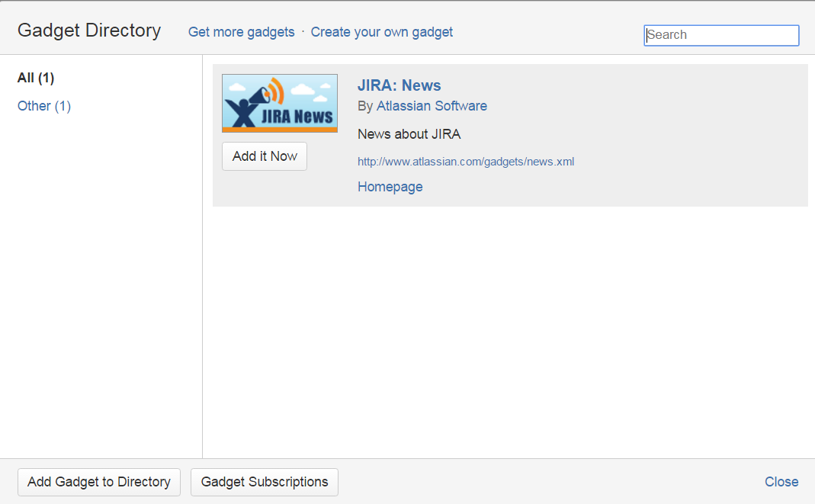Viewport: 815px width, 504px height.
Task: Click Add Gadget to Directory button
Action: point(99,482)
